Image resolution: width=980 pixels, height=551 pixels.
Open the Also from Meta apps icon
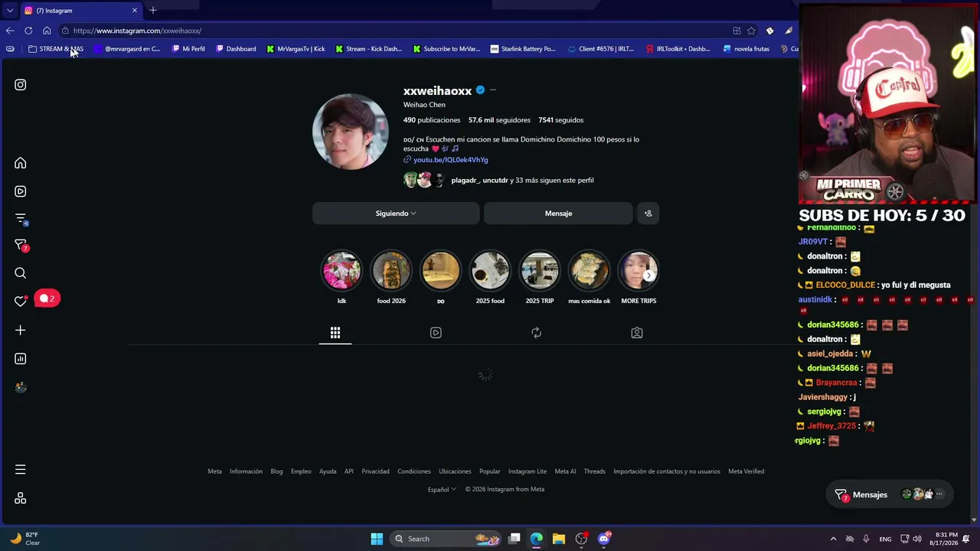coord(21,498)
